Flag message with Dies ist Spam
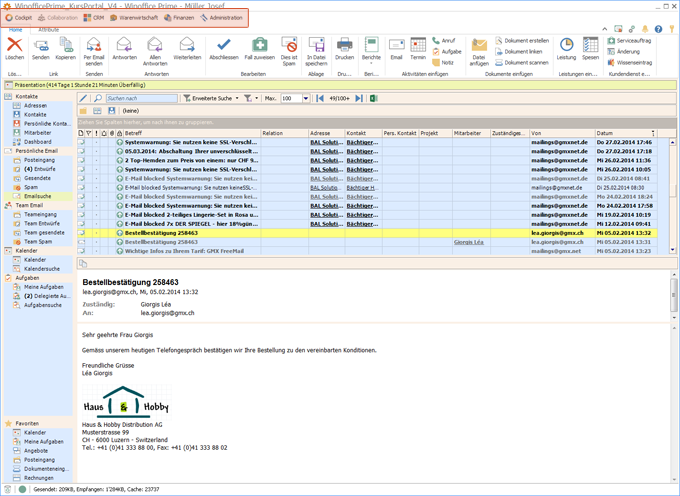 tap(289, 51)
